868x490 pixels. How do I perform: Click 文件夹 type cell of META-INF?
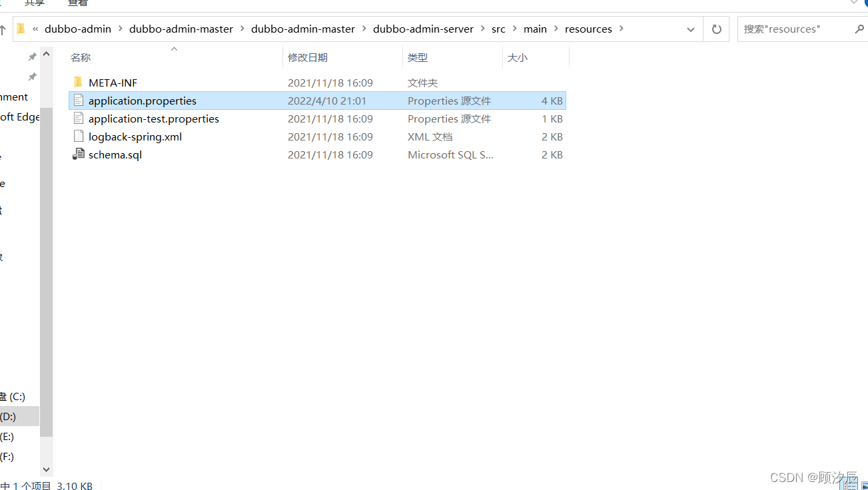(423, 83)
